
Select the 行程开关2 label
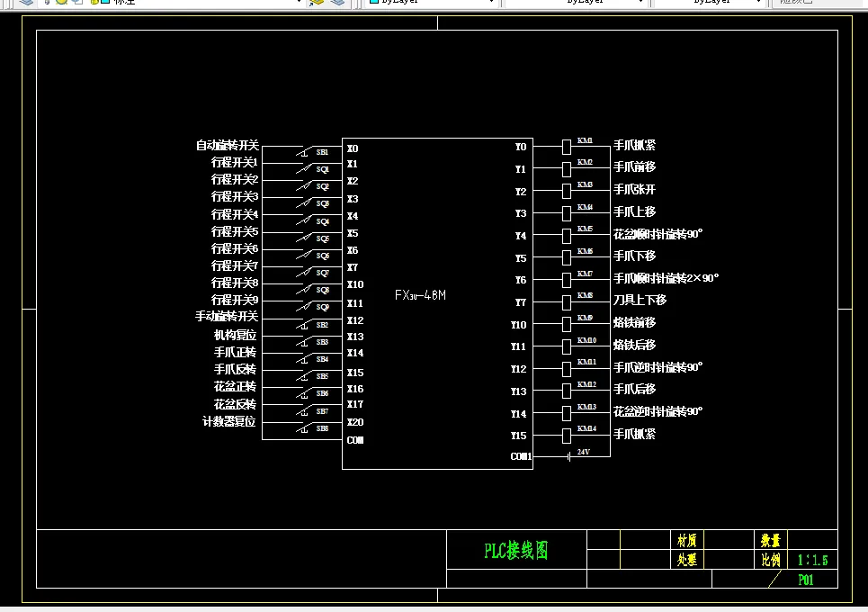(x=235, y=179)
